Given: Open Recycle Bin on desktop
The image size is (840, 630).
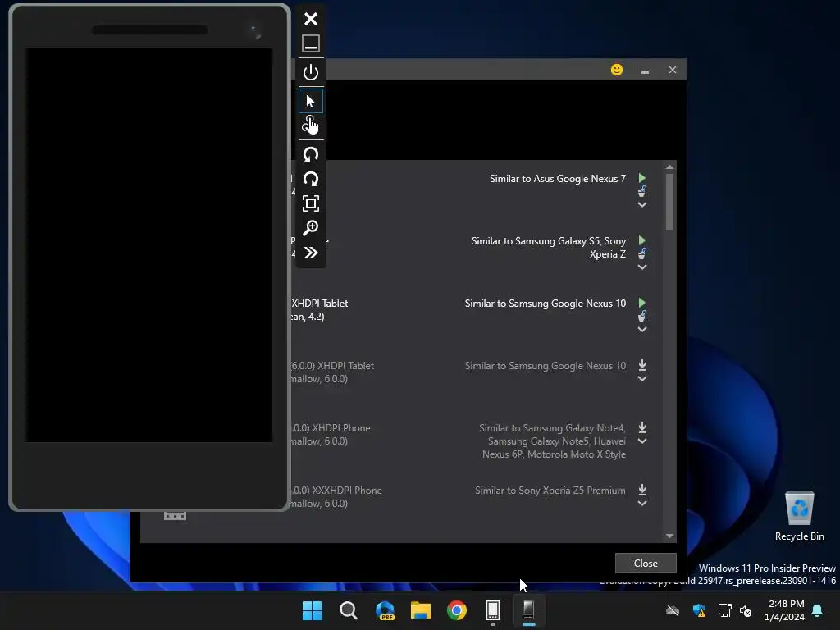Looking at the screenshot, I should click(x=799, y=516).
